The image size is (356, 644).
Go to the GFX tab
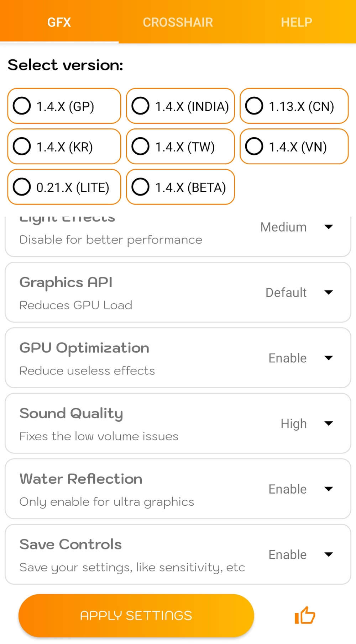click(x=59, y=22)
